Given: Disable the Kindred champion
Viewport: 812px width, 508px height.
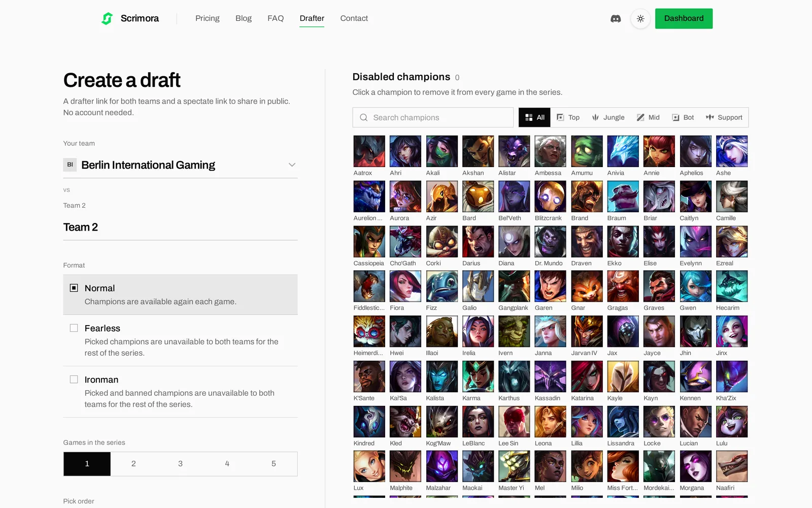Looking at the screenshot, I should pos(369,422).
